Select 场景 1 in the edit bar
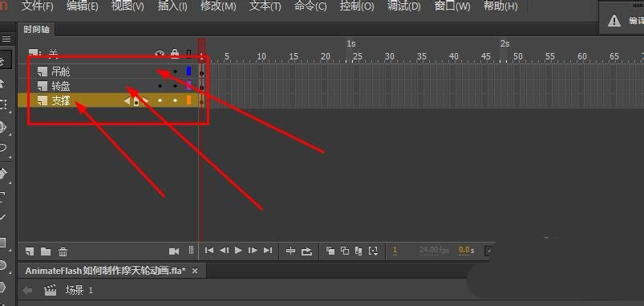 pyautogui.click(x=79, y=291)
